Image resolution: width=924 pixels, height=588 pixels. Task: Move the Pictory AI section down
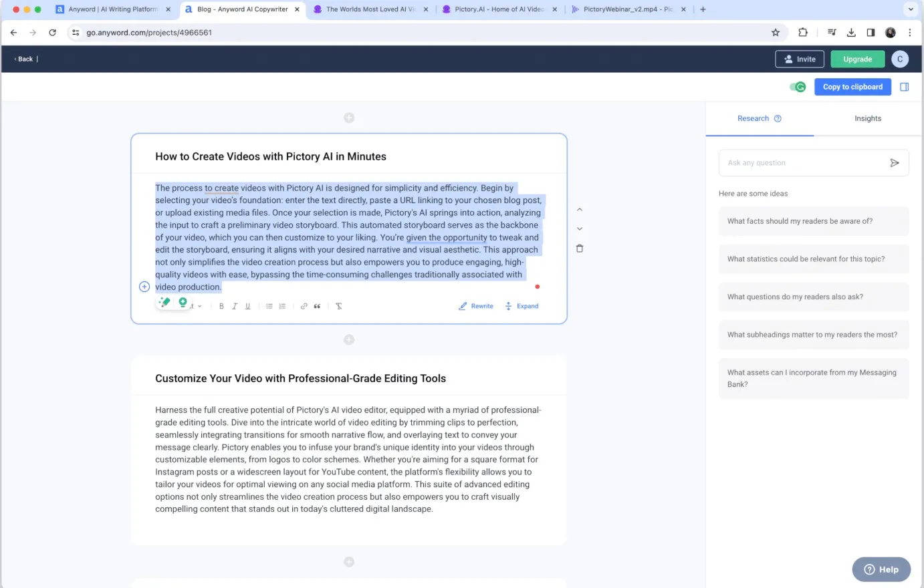[580, 229]
